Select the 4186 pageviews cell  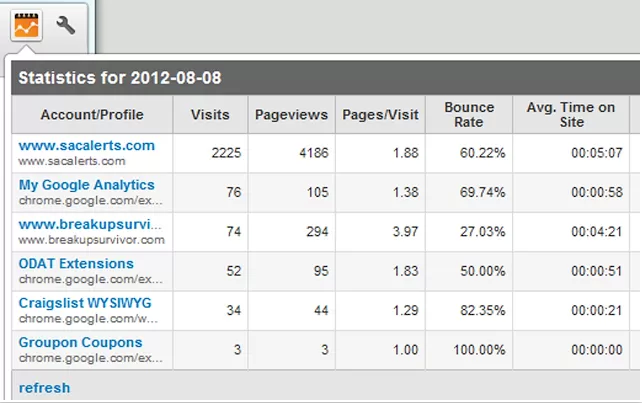(x=314, y=153)
